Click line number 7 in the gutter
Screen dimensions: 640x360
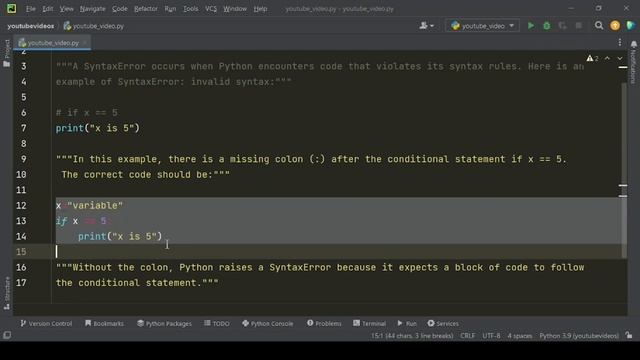(x=24, y=128)
